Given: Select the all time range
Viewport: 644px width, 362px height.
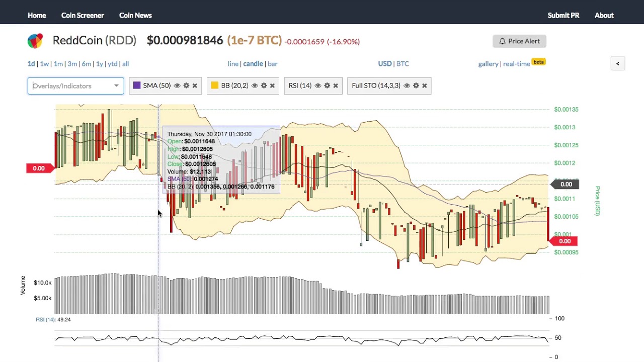Looking at the screenshot, I should point(125,64).
